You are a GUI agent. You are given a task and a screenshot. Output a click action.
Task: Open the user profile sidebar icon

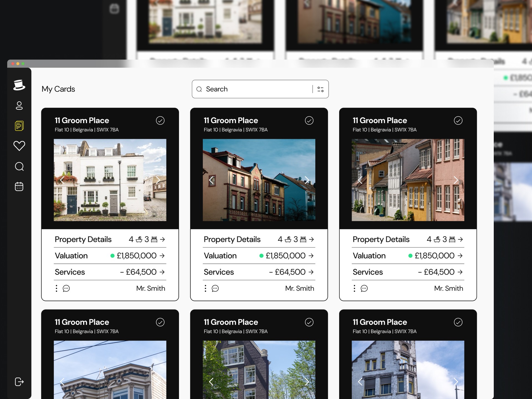[19, 106]
